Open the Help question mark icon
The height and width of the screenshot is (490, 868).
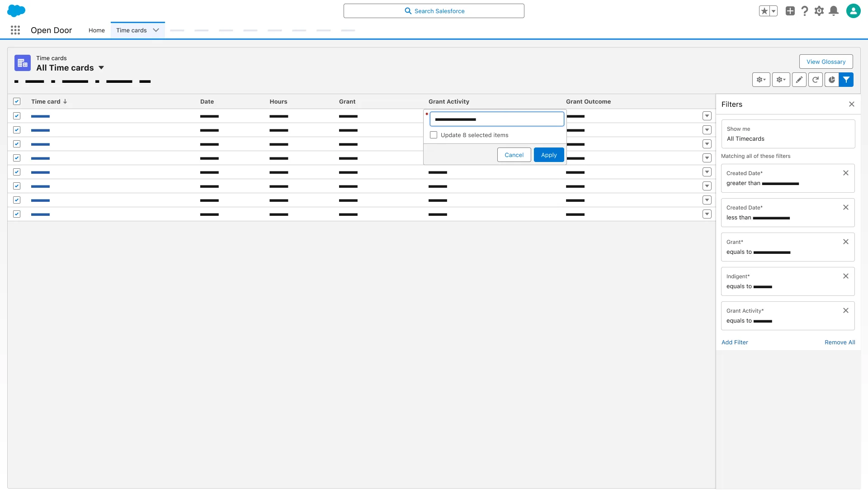(x=805, y=11)
